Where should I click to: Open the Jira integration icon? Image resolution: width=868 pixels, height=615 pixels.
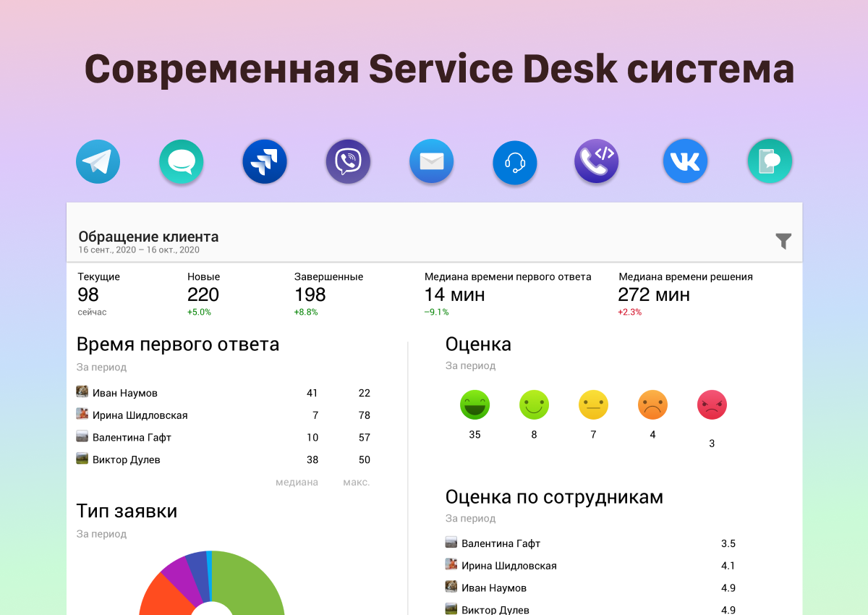(265, 161)
